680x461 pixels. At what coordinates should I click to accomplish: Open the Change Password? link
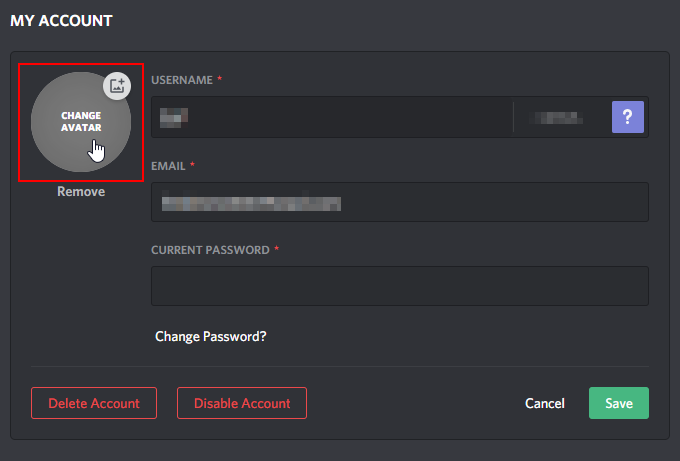pos(211,337)
